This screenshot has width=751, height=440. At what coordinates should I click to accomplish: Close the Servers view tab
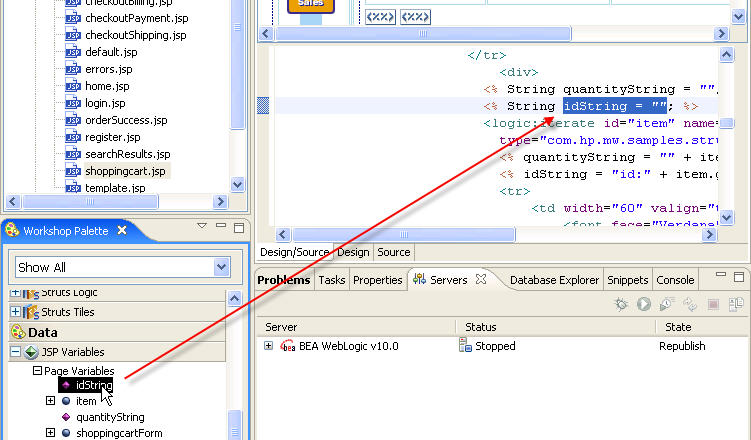tap(481, 279)
